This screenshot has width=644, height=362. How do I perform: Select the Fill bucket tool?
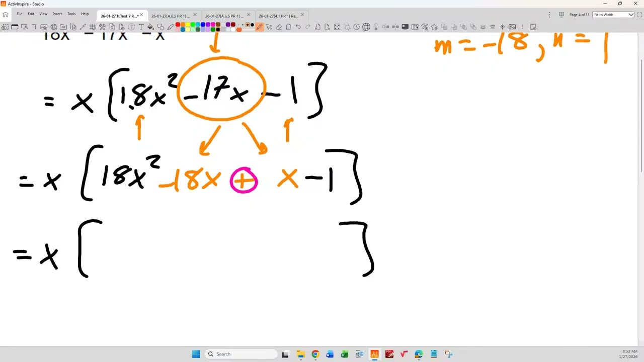pos(150,27)
